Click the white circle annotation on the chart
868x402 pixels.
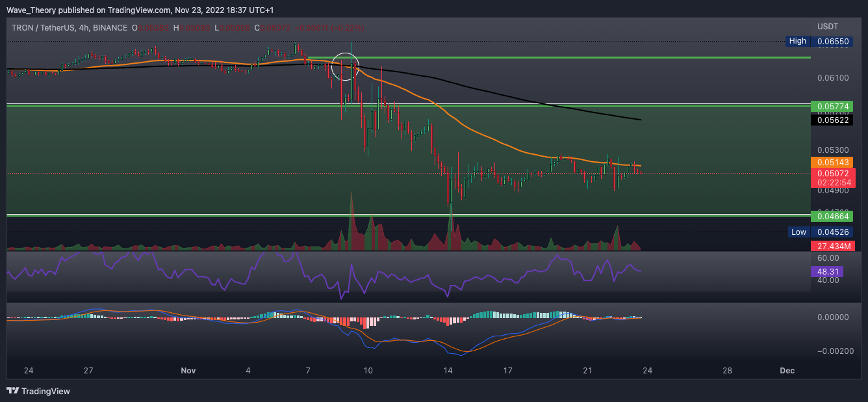pos(345,66)
